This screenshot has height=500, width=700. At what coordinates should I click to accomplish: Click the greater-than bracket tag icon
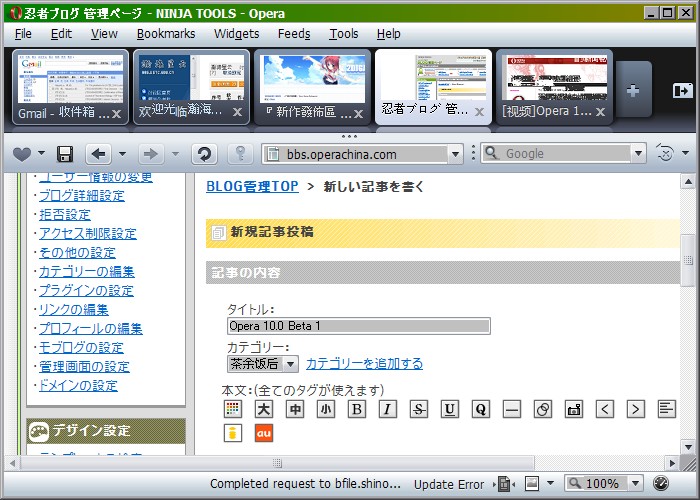(x=636, y=408)
